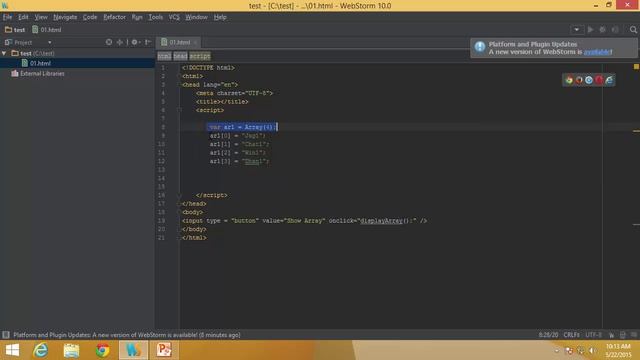This screenshot has height=360, width=640.
Task: Toggle fold marker on the body line
Action: coord(179,212)
